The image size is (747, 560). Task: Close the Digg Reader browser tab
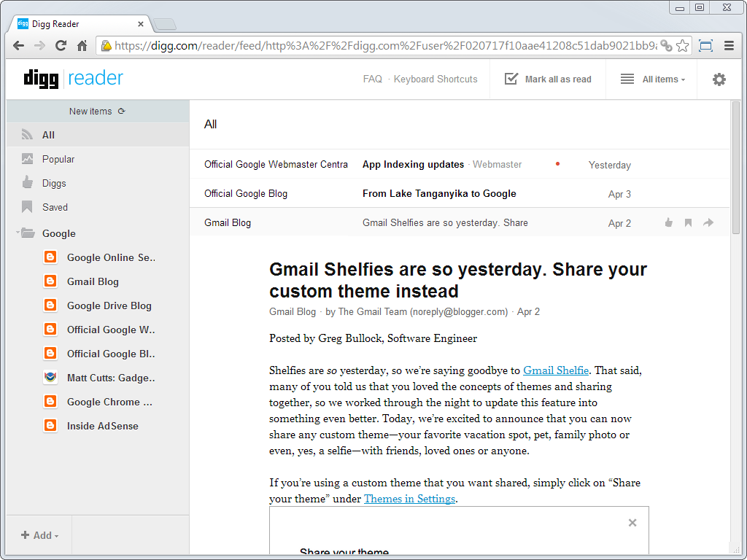point(141,24)
